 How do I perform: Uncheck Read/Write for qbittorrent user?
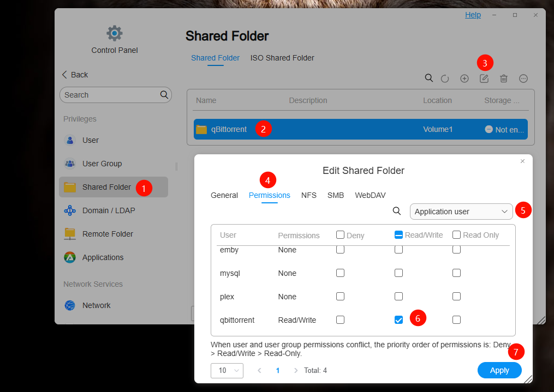(398, 319)
